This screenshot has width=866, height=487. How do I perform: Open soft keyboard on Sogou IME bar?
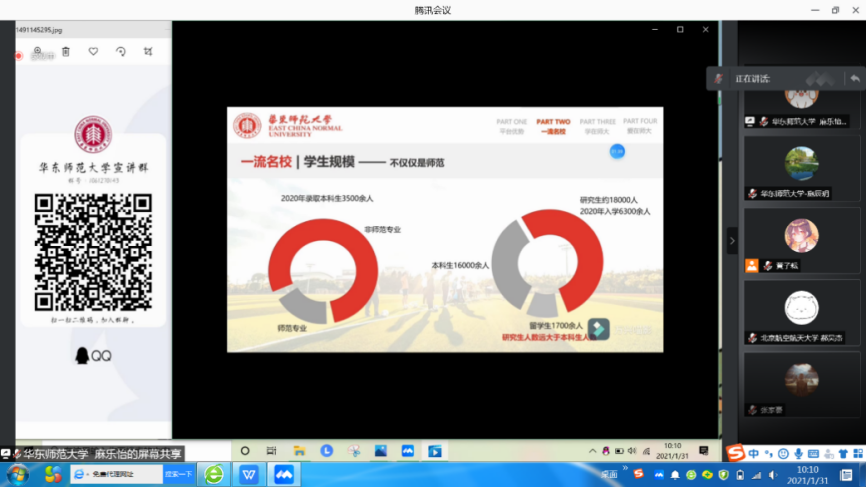click(x=813, y=453)
